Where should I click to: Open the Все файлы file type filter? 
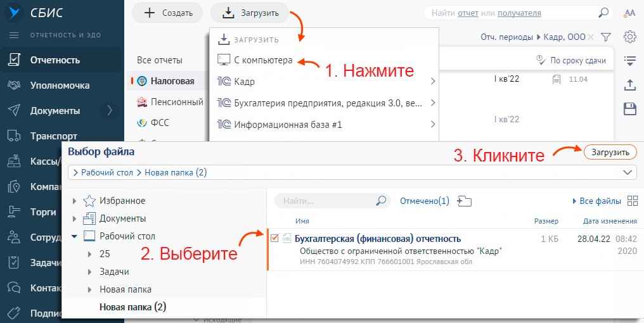[x=596, y=201]
